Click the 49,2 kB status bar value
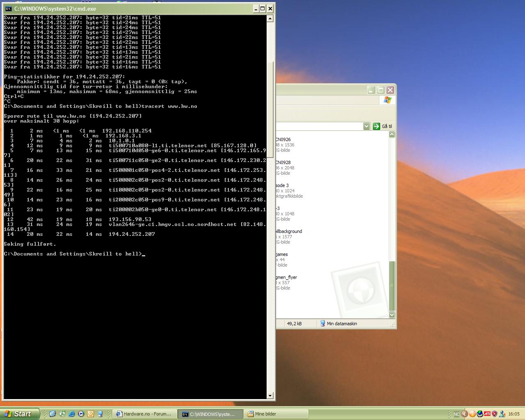Image resolution: width=525 pixels, height=420 pixels. pyautogui.click(x=294, y=324)
